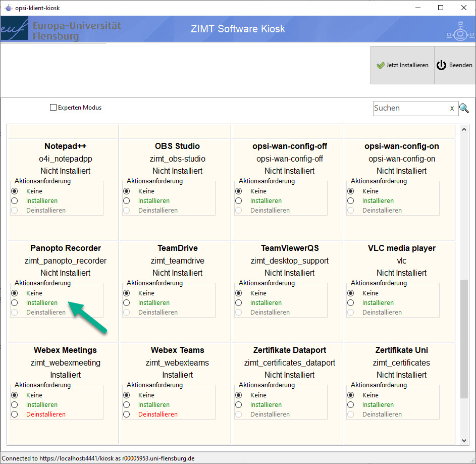476x464 pixels.
Task: Enable the Experten Modus checkbox
Action: (x=53, y=108)
